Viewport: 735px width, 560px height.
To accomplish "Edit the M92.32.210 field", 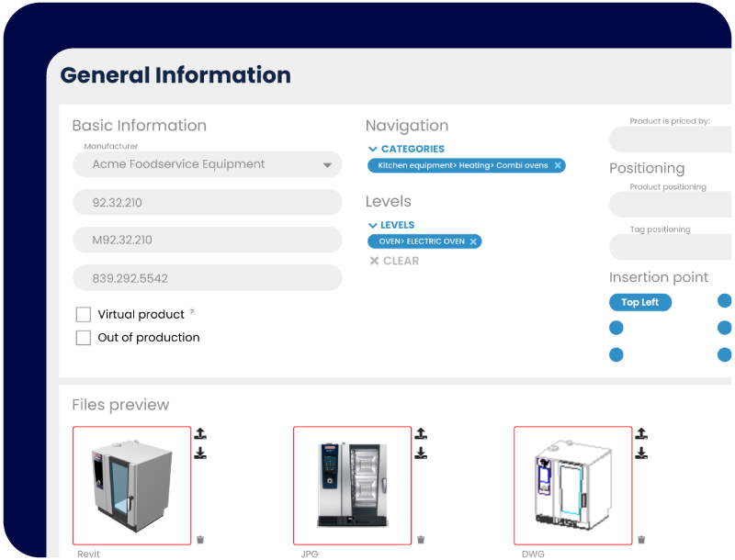I will tap(208, 240).
